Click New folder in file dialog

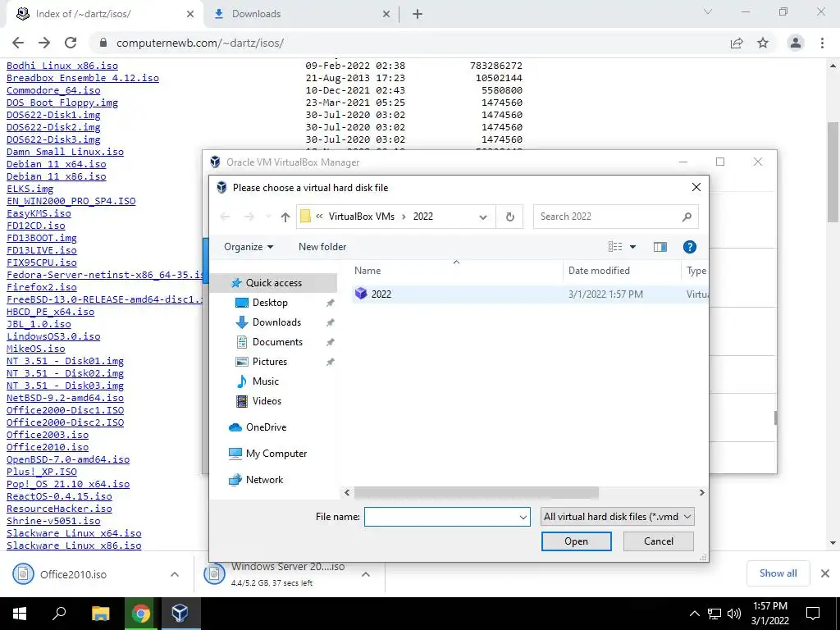322,247
